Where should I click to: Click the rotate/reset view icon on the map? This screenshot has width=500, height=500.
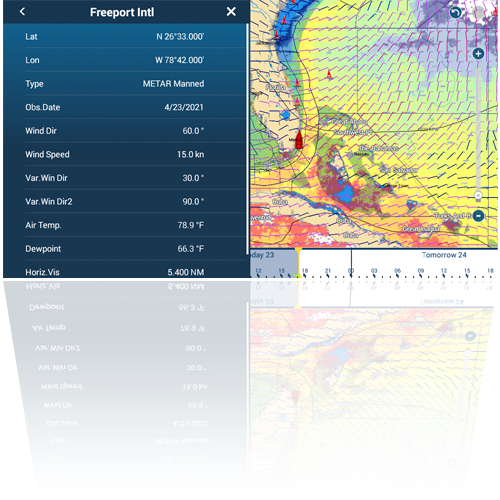(455, 13)
